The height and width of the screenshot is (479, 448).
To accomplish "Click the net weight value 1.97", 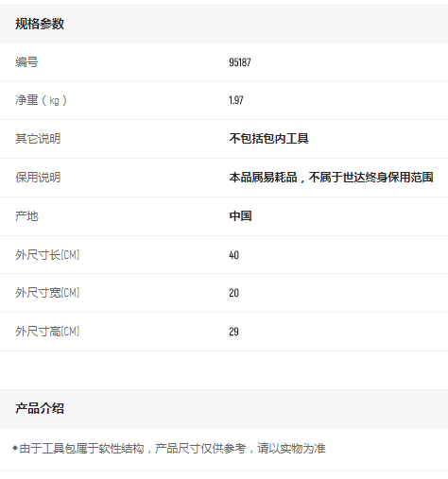I will [236, 100].
